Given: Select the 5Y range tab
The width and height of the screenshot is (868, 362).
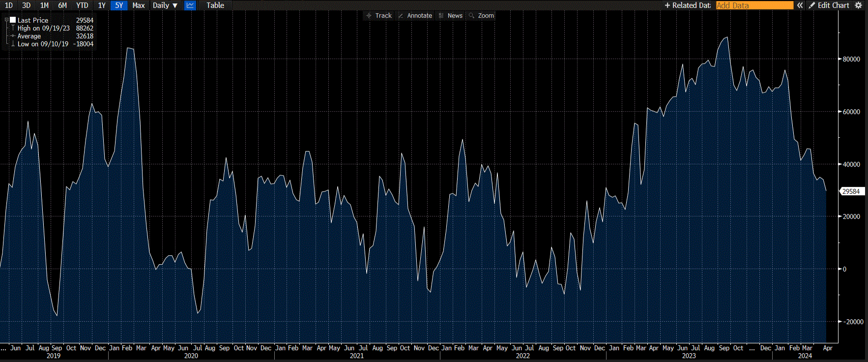Looking at the screenshot, I should click(119, 5).
